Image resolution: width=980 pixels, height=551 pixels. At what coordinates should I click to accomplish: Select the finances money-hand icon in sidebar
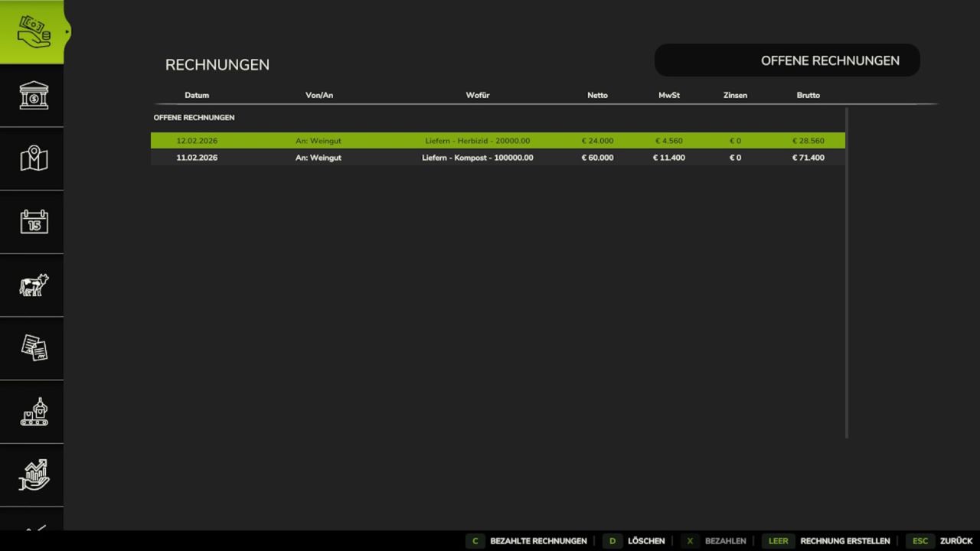click(31, 31)
